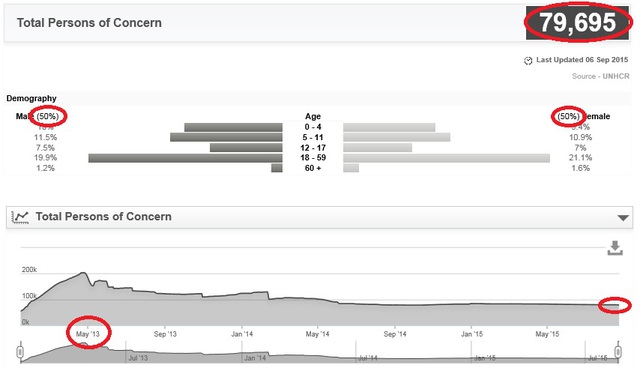Image resolution: width=640 pixels, height=371 pixels.
Task: Click the Jul '13 marker in range navigator
Action: (x=138, y=358)
